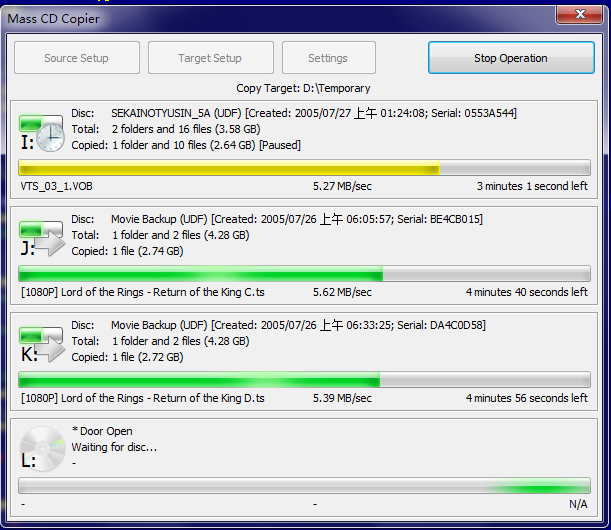611x530 pixels.
Task: Click the Source Setup button
Action: [76, 58]
